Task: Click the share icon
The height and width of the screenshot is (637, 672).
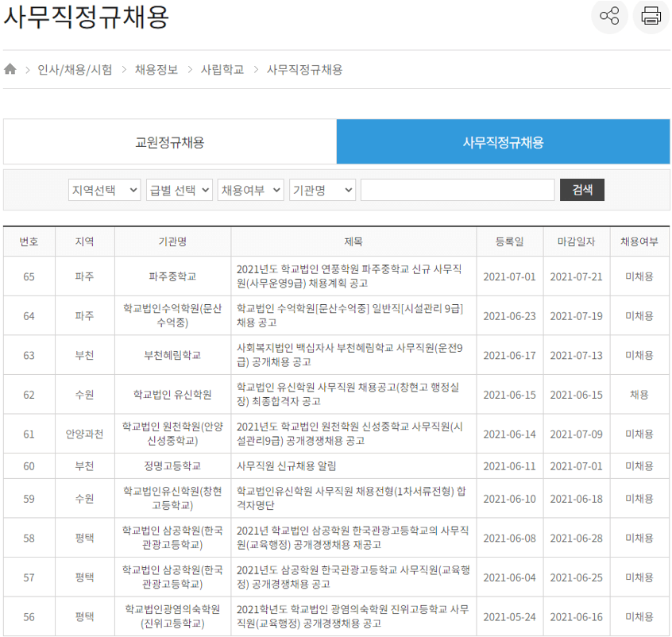Action: tap(609, 17)
